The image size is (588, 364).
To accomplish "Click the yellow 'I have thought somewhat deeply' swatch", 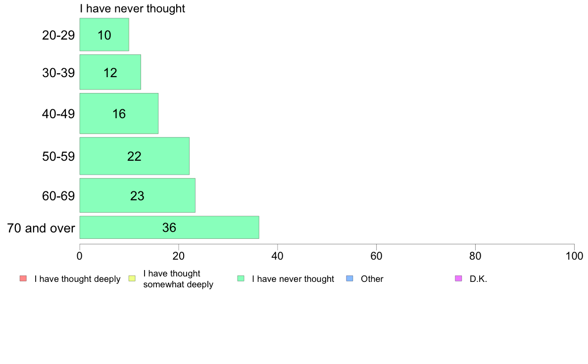I will click(132, 278).
